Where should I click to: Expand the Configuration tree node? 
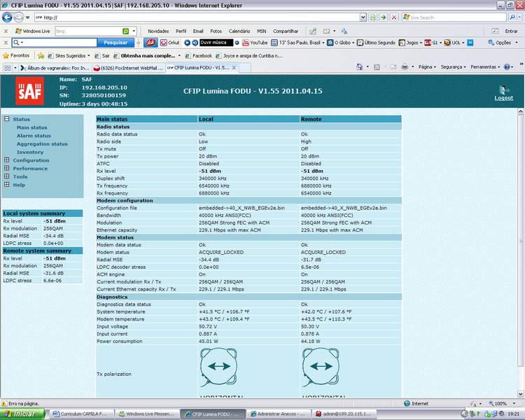coord(7,160)
